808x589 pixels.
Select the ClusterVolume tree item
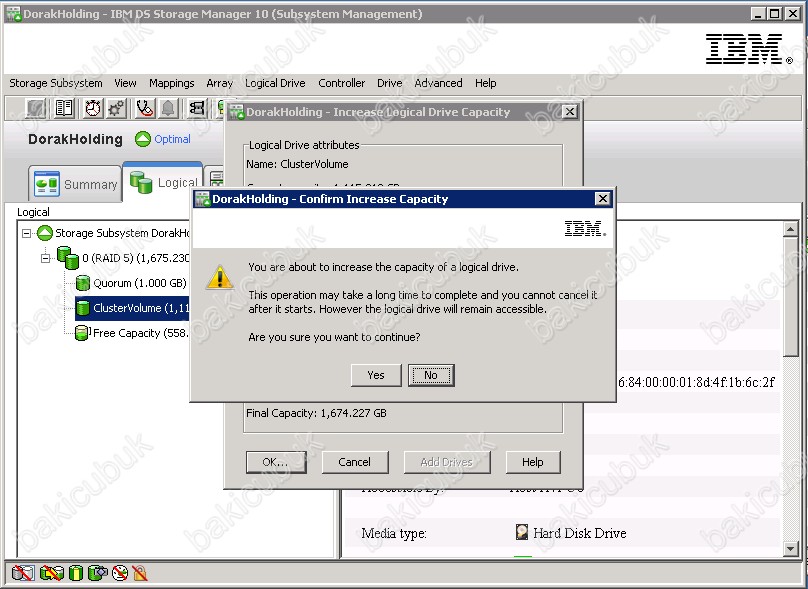tap(132, 308)
